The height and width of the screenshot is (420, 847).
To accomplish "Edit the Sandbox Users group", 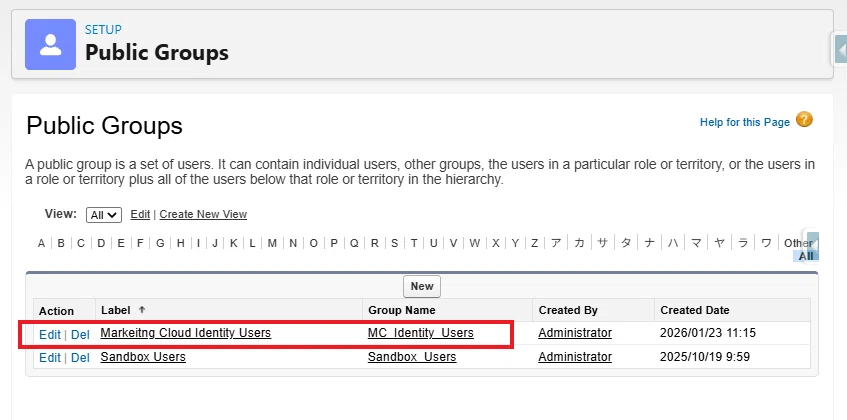I will click(x=50, y=357).
